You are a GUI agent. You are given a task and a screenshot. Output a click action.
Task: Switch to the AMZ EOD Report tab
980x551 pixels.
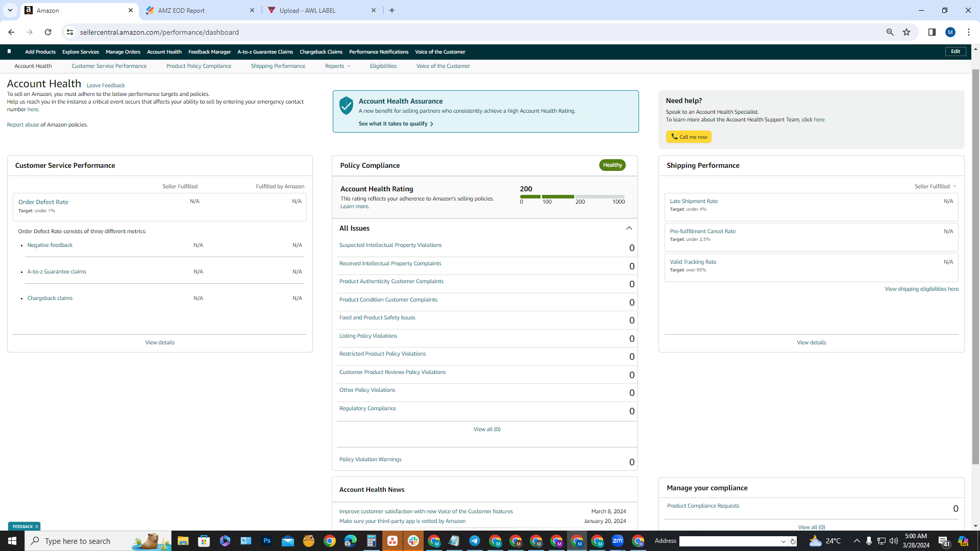pos(199,10)
